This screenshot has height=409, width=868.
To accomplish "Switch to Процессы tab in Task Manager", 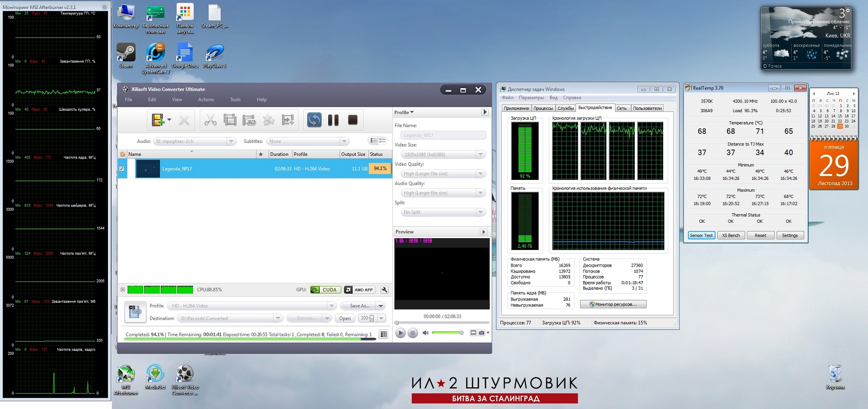I will [543, 108].
